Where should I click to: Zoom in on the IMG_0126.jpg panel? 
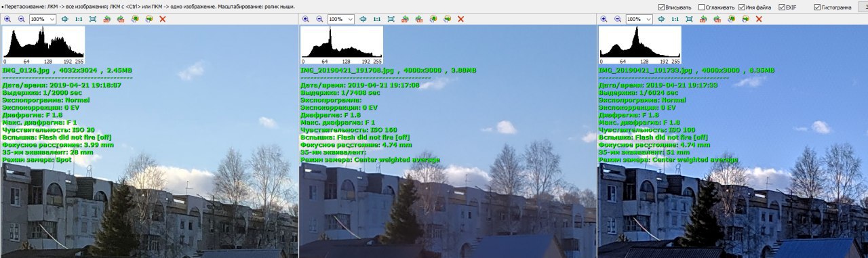(7, 19)
